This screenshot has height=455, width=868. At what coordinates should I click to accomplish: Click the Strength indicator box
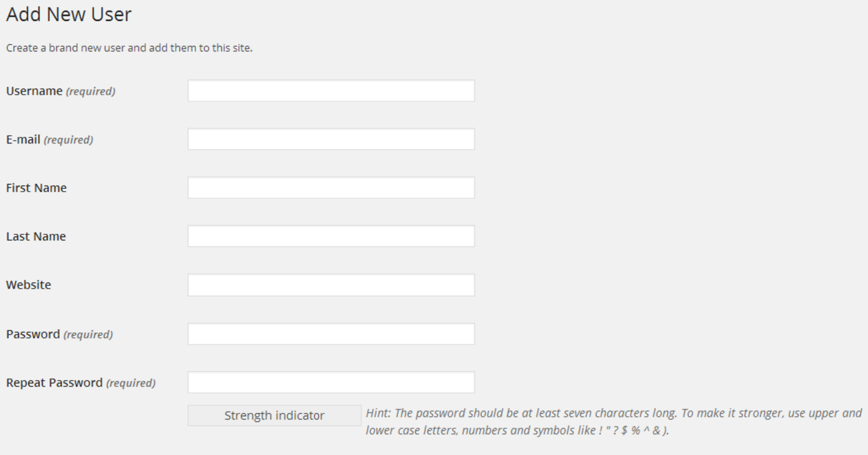[x=274, y=416]
